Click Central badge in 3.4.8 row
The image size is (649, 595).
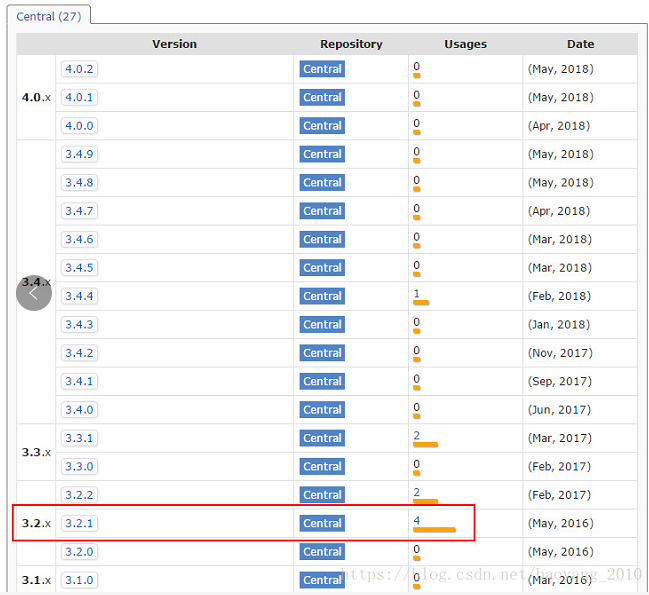[x=322, y=182]
